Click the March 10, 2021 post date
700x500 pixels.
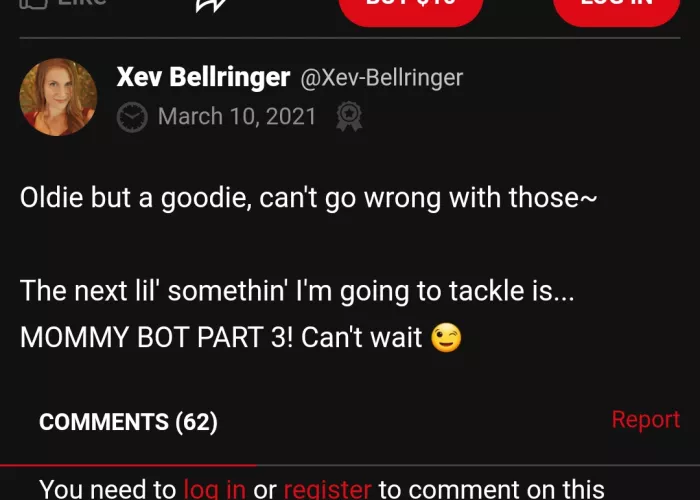pyautogui.click(x=237, y=117)
